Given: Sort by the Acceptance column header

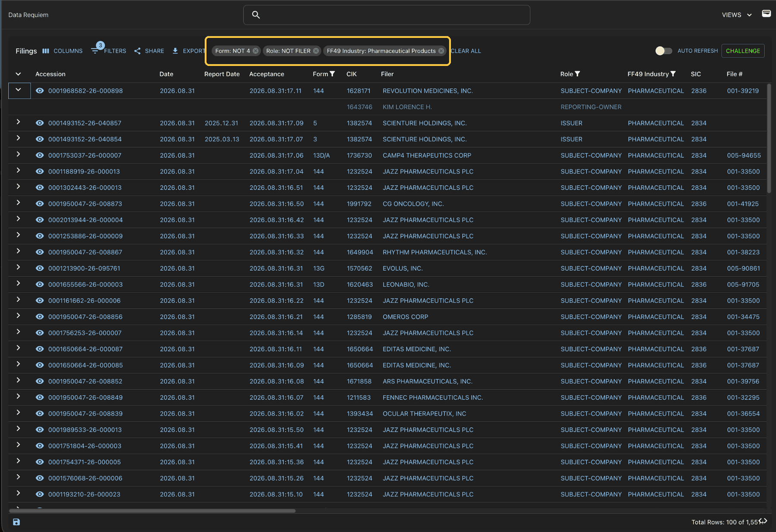Looking at the screenshot, I should click(x=266, y=74).
